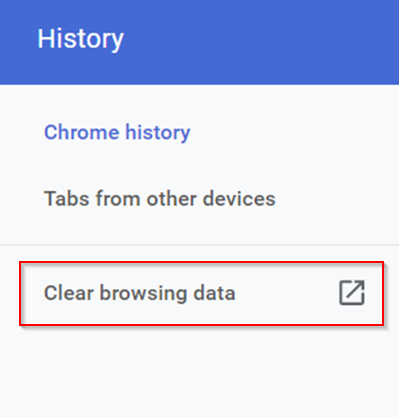This screenshot has height=417, width=399.
Task: Select the Clear browsing data text label
Action: 140,293
